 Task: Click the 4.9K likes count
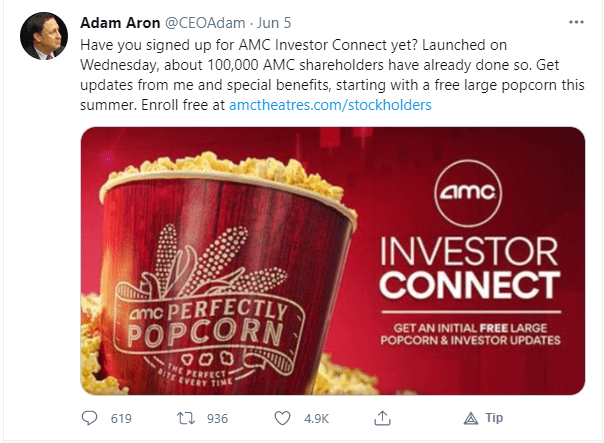[316, 418]
